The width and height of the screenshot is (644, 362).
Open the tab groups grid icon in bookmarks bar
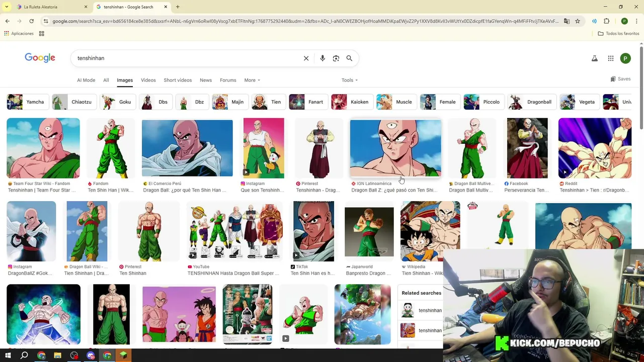42,34
